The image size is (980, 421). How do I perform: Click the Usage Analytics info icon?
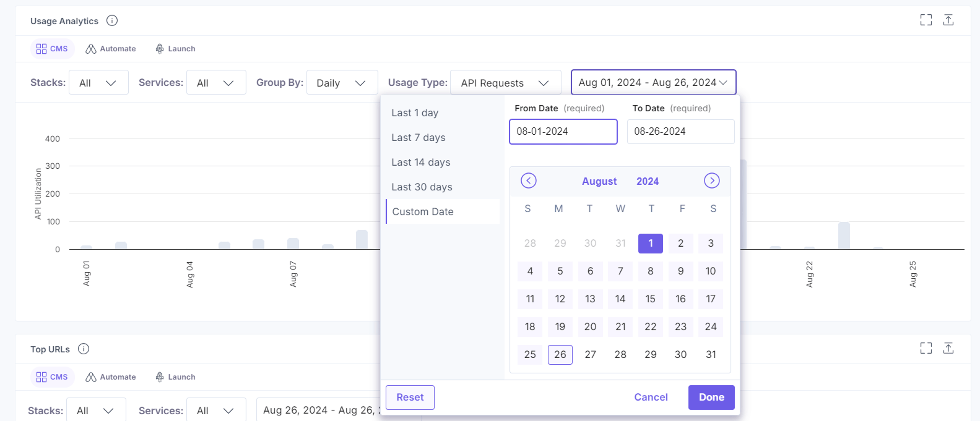112,20
